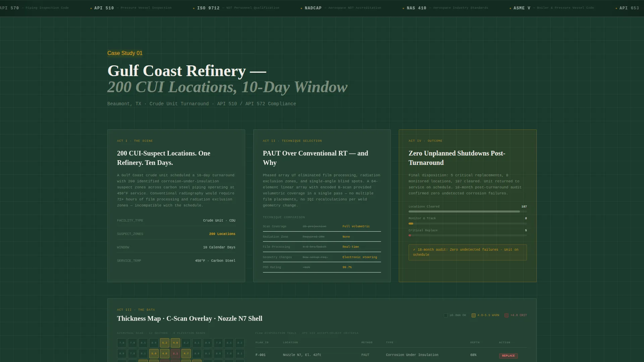Click the 'Zero Unplanned Shutdowns' card title
Viewport: 644px width, 362px height.
[457, 158]
